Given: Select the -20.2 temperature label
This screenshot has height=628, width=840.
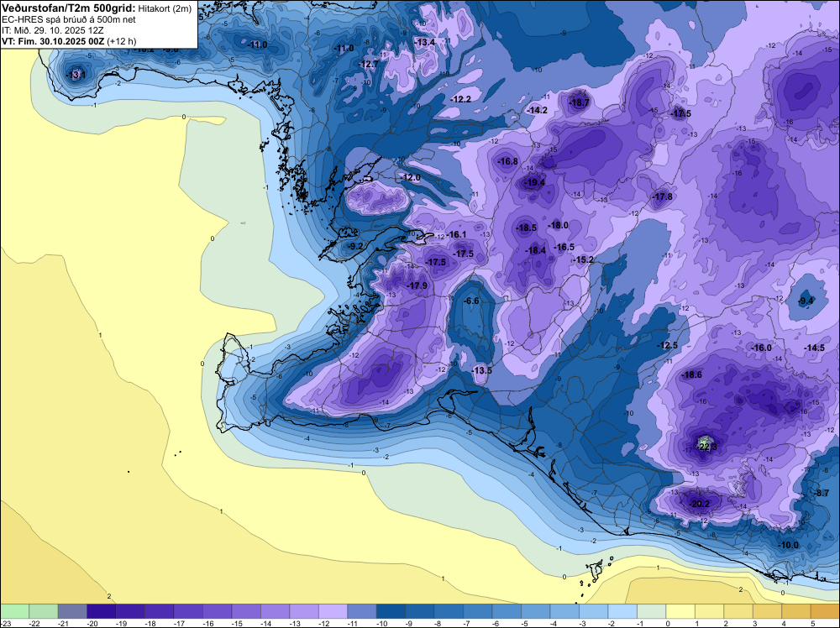Looking at the screenshot, I should point(699,504).
